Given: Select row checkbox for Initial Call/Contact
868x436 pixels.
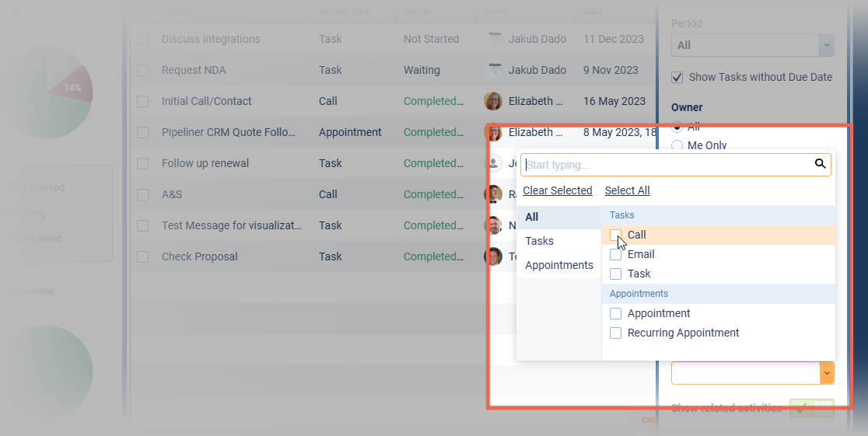Looking at the screenshot, I should pos(143,101).
